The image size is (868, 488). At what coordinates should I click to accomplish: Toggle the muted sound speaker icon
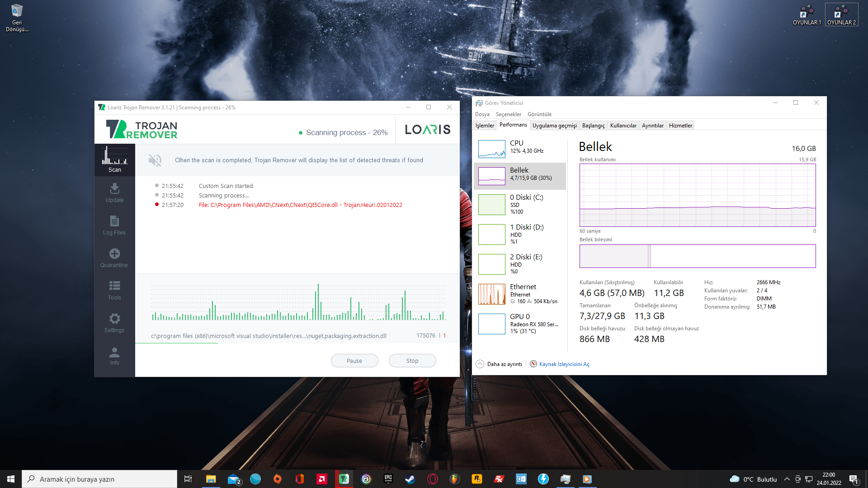[155, 160]
